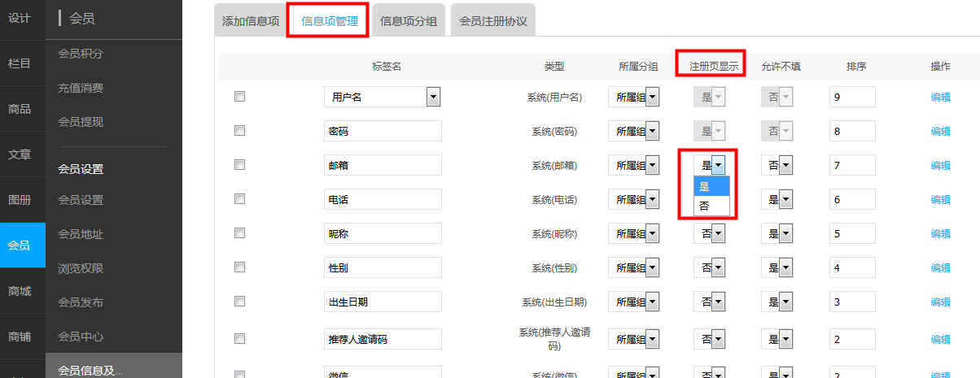This screenshot has height=378, width=980.
Task: Click the sort order field showing 7
Action: pos(852,165)
